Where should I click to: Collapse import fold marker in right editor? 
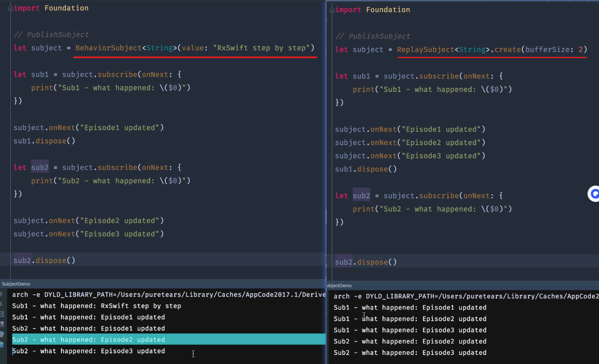(x=332, y=10)
